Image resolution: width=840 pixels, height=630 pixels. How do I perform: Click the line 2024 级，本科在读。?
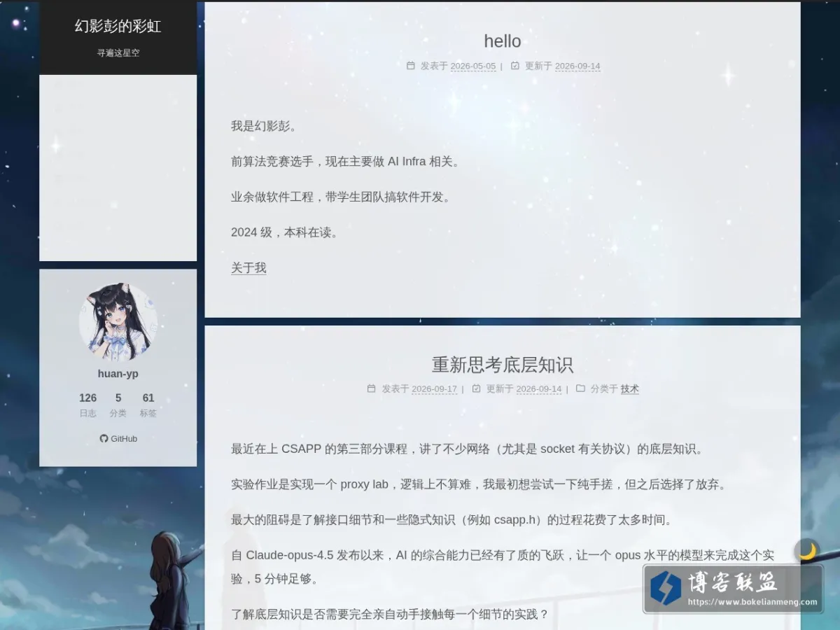click(286, 232)
